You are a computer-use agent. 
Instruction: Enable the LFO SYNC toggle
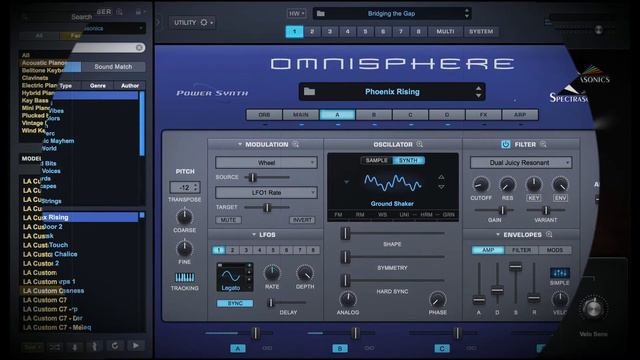(235, 303)
